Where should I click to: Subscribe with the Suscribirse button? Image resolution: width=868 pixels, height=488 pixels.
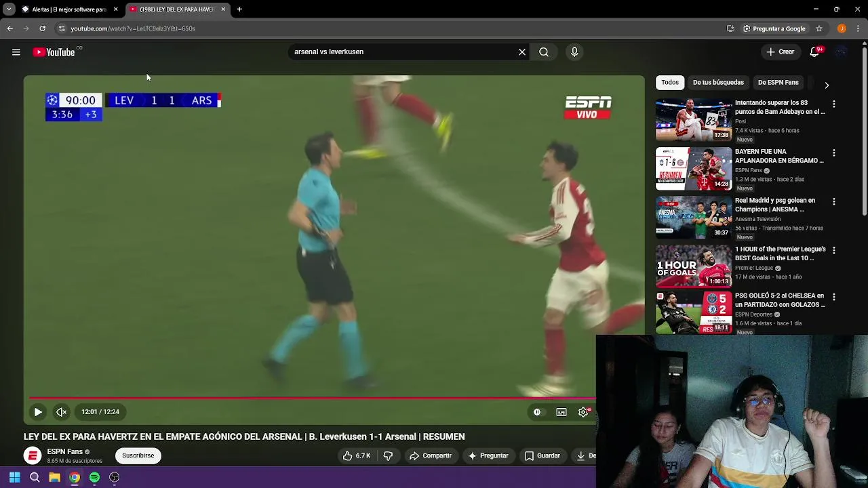click(x=138, y=455)
